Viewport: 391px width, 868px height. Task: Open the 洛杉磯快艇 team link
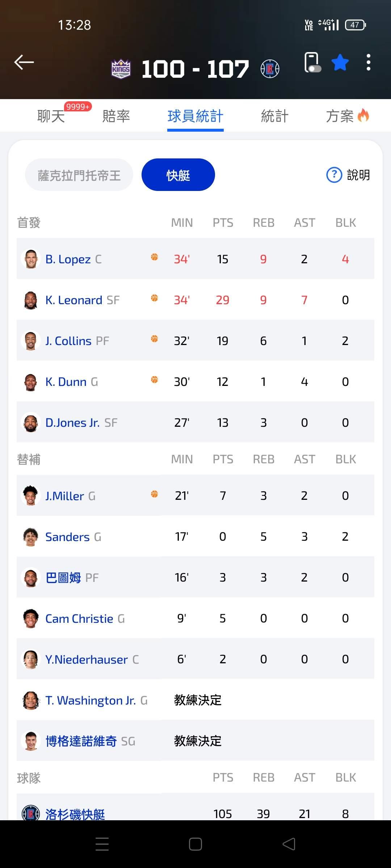click(75, 814)
